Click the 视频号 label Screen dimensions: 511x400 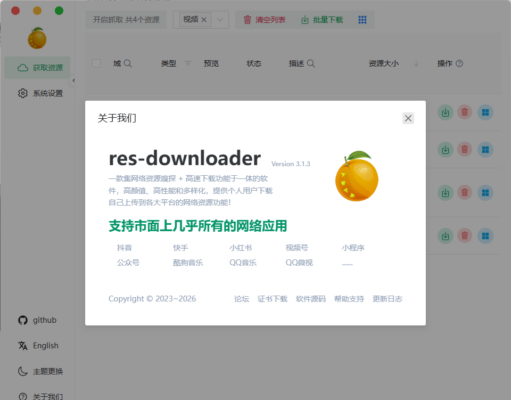(297, 248)
